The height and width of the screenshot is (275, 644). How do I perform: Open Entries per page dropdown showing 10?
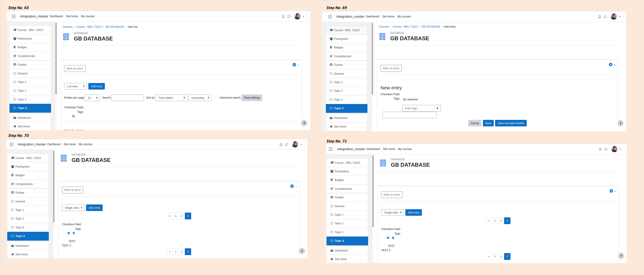[x=92, y=98]
